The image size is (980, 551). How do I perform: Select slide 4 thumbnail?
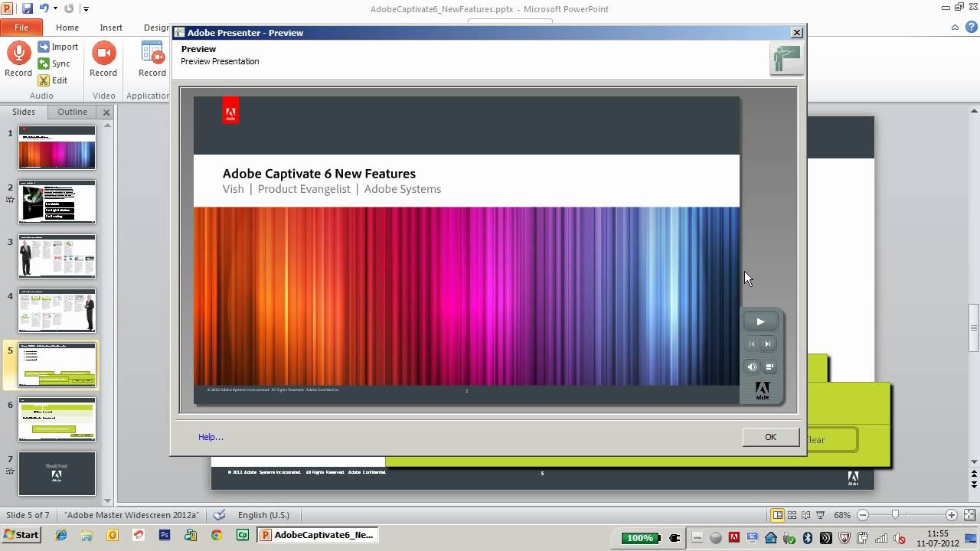click(57, 311)
